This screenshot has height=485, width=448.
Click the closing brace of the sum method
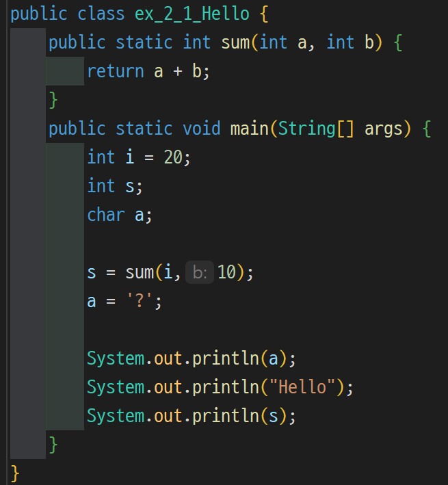(53, 101)
